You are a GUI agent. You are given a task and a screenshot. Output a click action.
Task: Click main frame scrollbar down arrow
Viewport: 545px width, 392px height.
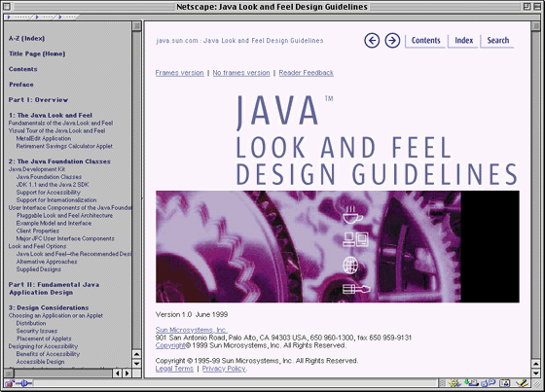(536, 374)
